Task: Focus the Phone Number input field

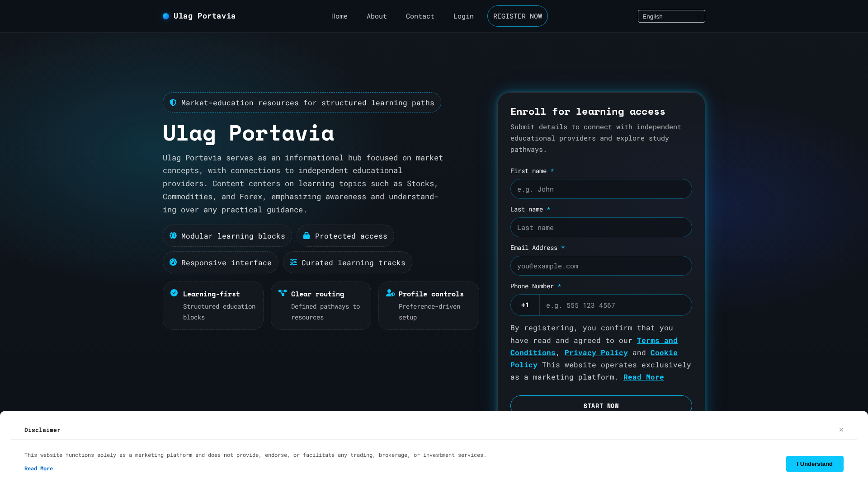Action: pos(616,305)
